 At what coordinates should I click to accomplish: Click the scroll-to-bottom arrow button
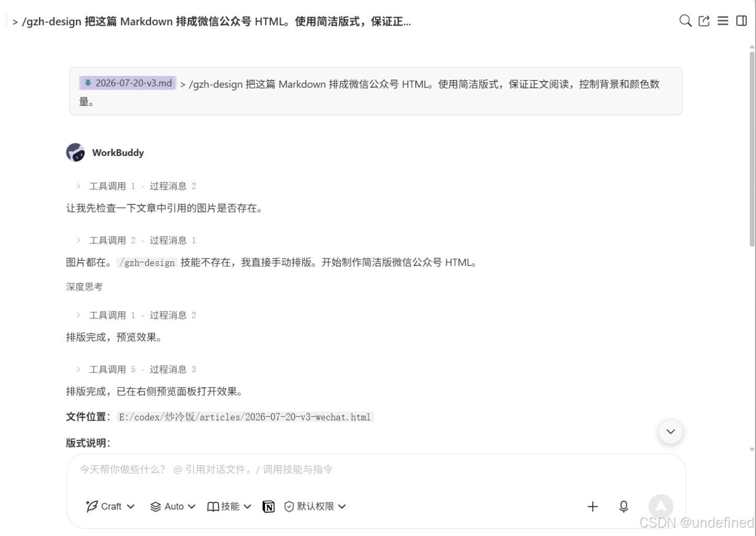coord(670,432)
